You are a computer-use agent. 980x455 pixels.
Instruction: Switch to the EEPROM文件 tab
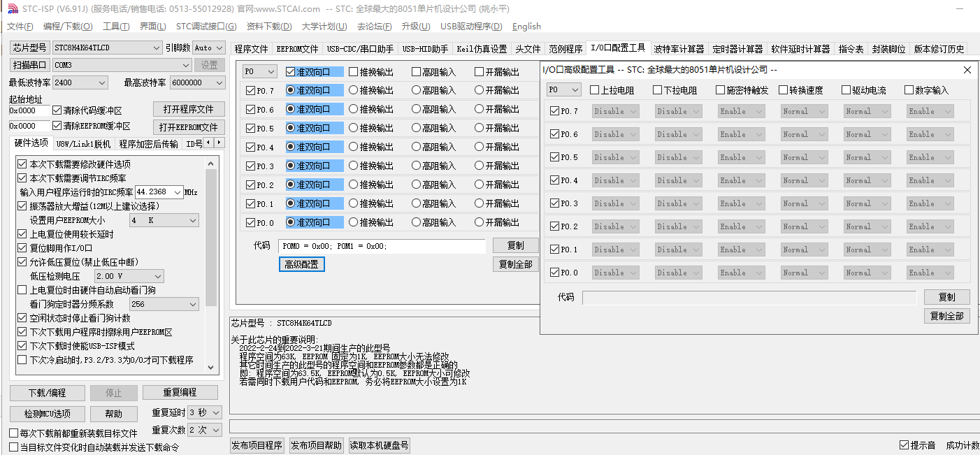coord(297,49)
